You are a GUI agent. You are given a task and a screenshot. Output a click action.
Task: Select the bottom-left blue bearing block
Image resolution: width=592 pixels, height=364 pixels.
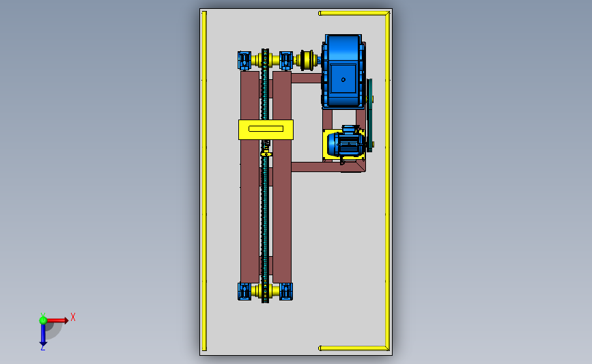[244, 292]
